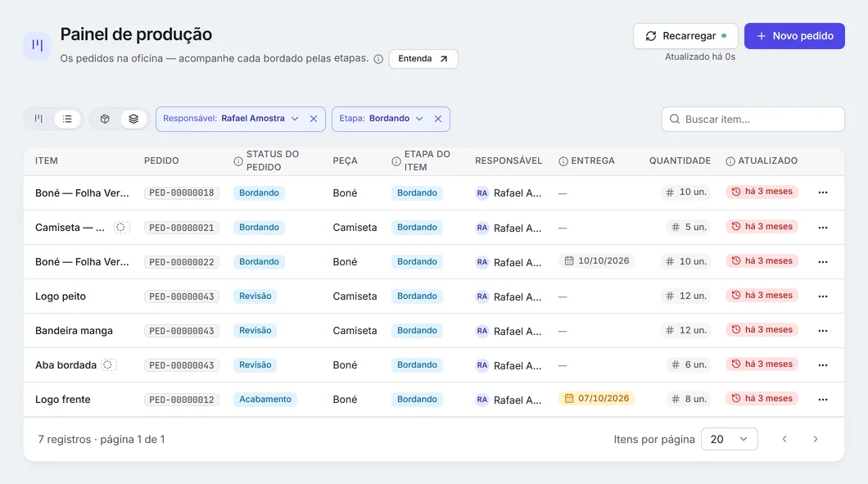Image resolution: width=868 pixels, height=484 pixels.
Task: Click info icon of Atualizado column
Action: pyautogui.click(x=730, y=161)
